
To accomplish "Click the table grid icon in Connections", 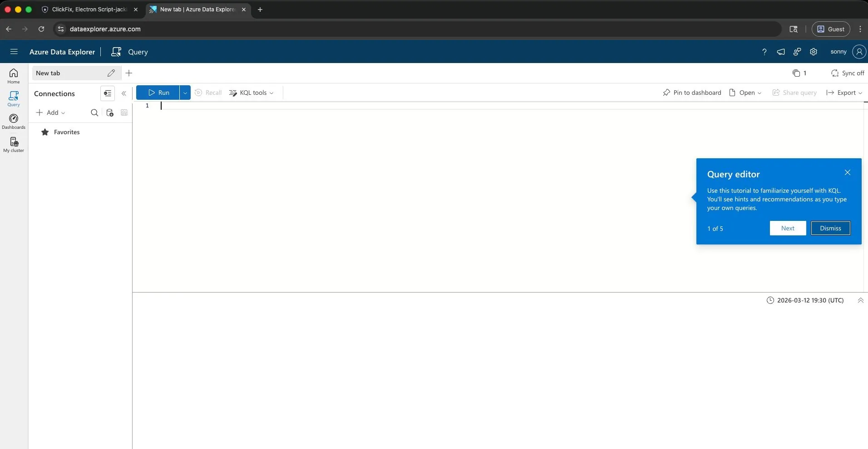I will click(x=124, y=112).
